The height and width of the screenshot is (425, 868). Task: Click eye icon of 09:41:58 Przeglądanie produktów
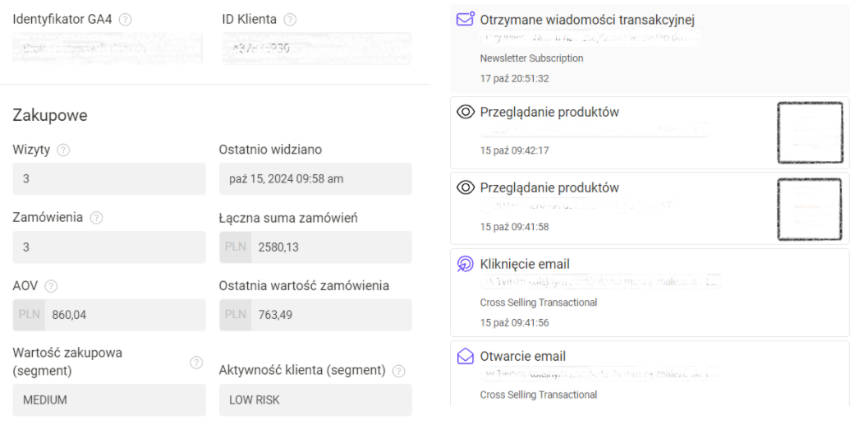[x=466, y=188]
